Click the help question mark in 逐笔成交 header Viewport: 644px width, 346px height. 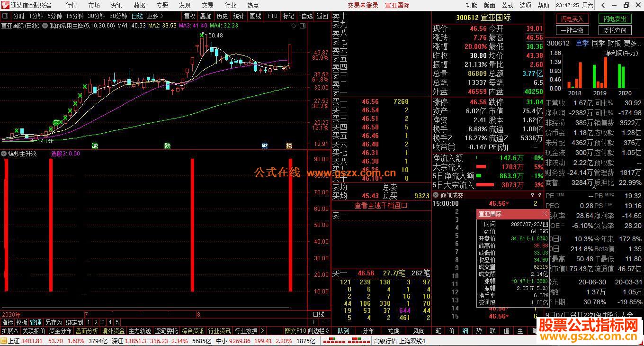540,195
